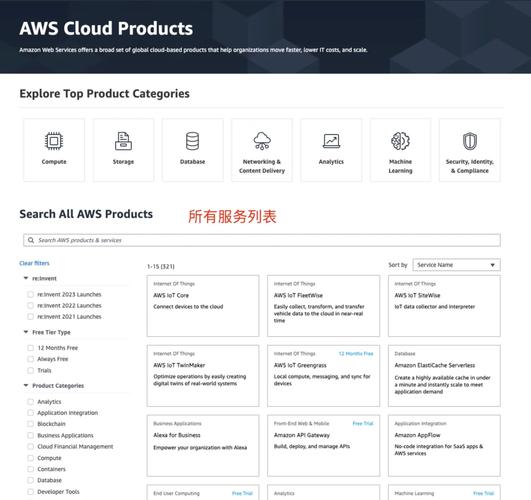Select the Storage category icon

coord(123,141)
